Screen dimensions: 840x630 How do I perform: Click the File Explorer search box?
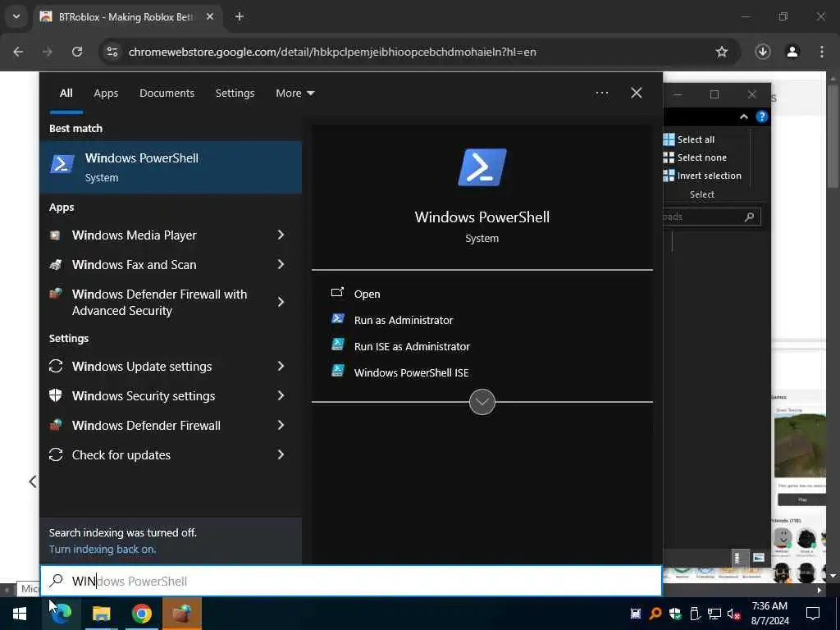click(711, 217)
